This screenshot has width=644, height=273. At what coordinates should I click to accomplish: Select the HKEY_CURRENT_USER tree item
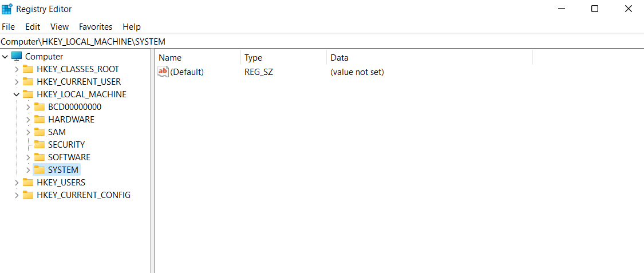[78, 82]
